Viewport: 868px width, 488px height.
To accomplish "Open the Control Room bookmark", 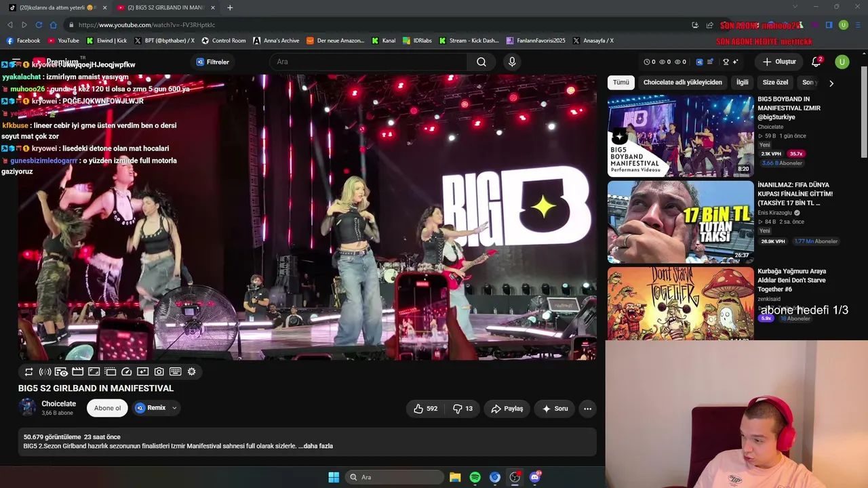I will pos(224,41).
